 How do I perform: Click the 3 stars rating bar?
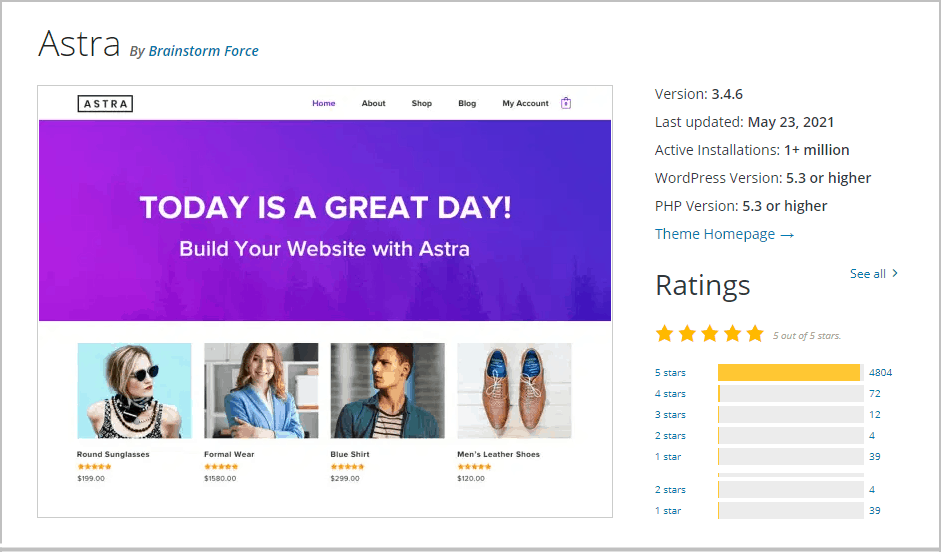[791, 415]
